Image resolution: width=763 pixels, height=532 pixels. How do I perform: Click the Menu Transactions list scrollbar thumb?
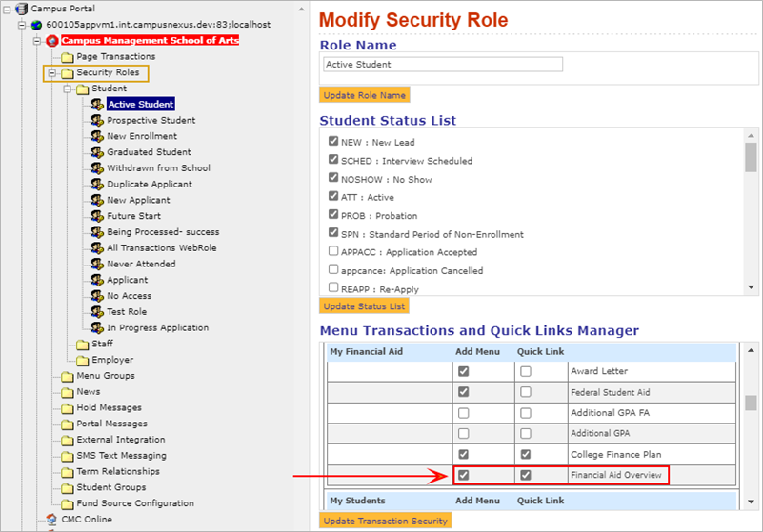[x=751, y=403]
